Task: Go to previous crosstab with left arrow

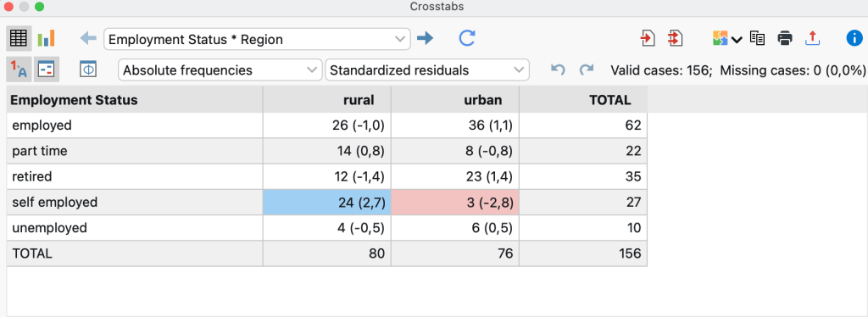Action: [88, 38]
